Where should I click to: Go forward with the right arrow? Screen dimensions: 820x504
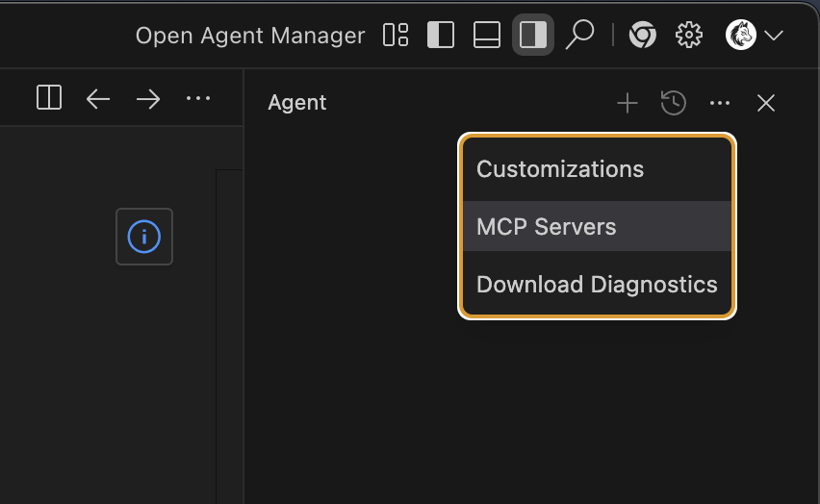click(148, 99)
